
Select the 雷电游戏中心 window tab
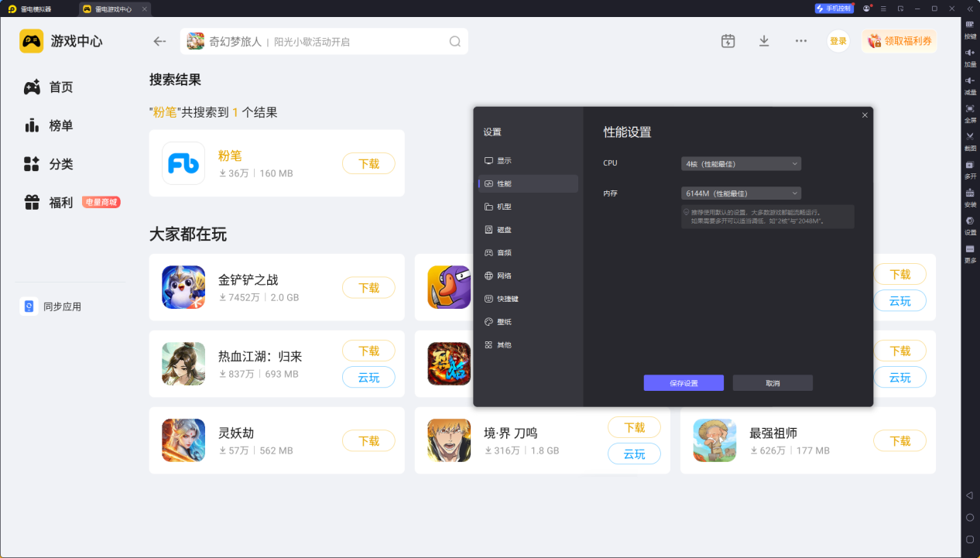114,9
